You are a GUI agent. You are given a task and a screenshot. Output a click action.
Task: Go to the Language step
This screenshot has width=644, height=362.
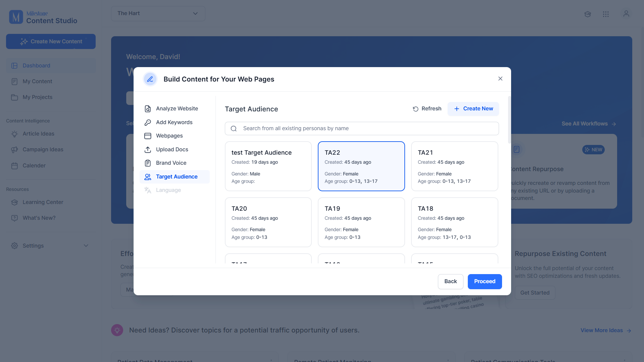pos(175,190)
